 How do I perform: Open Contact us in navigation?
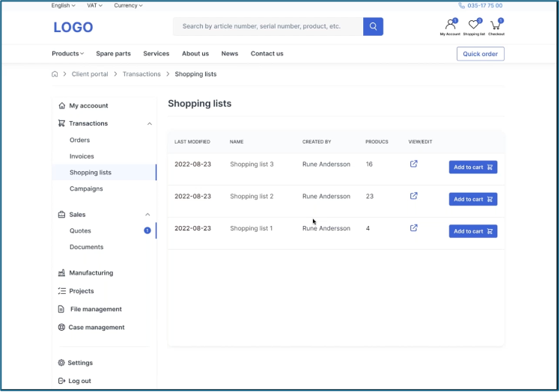coord(267,54)
